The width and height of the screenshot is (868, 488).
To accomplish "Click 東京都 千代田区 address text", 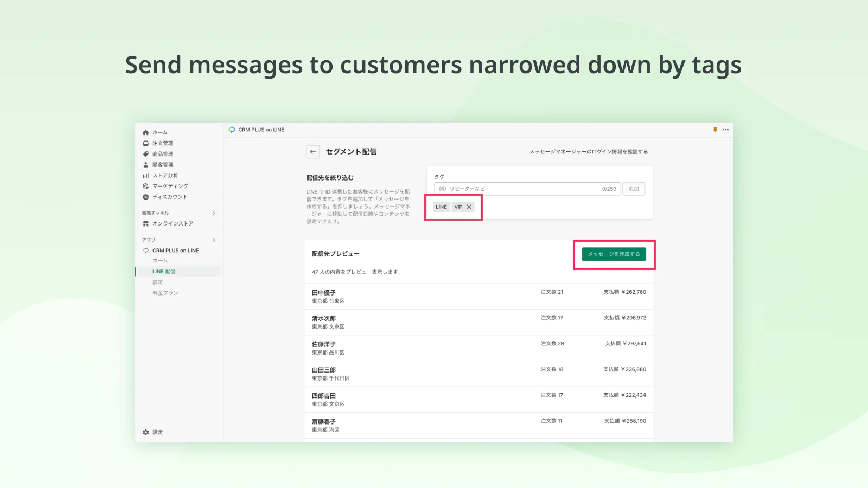I will coord(330,378).
